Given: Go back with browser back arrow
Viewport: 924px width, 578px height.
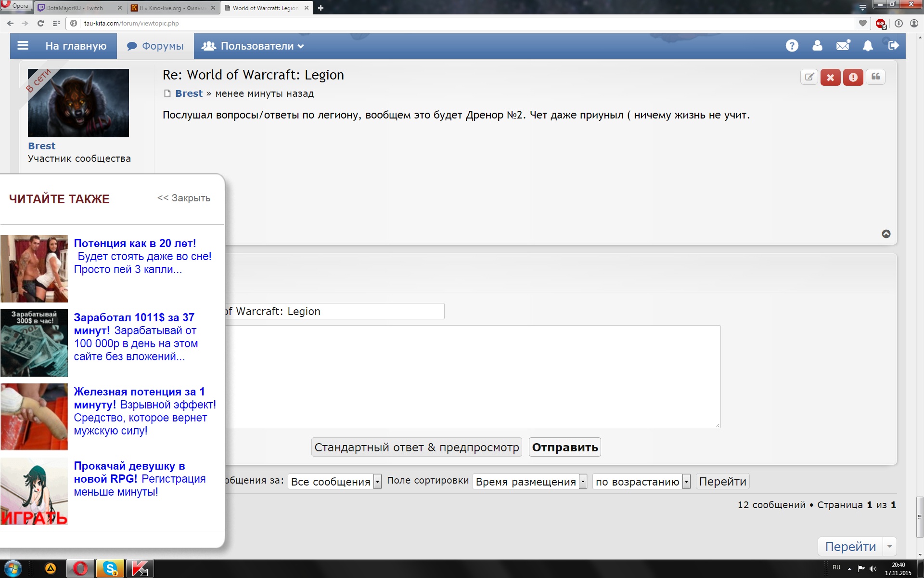Looking at the screenshot, I should pyautogui.click(x=10, y=23).
